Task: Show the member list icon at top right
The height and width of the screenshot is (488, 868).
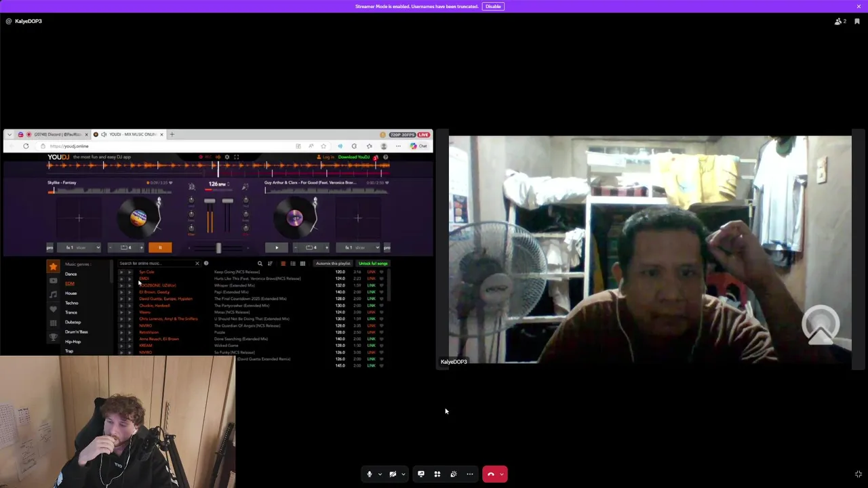Action: tap(840, 21)
